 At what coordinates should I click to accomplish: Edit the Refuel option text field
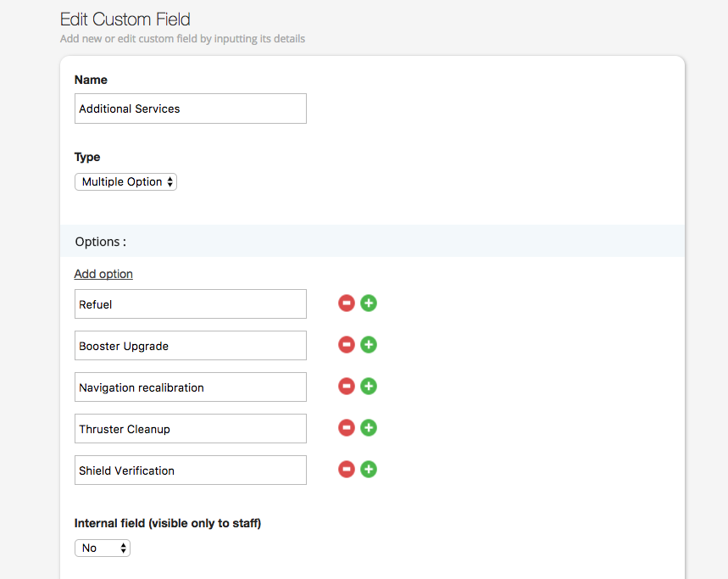pyautogui.click(x=191, y=304)
